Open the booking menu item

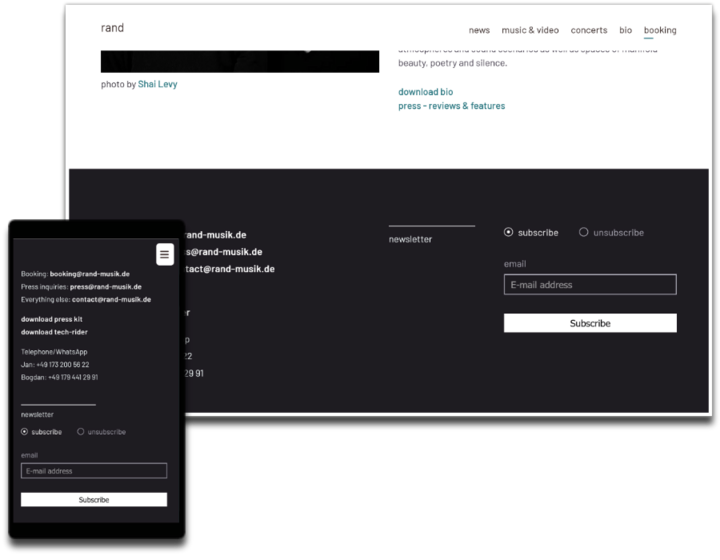660,30
